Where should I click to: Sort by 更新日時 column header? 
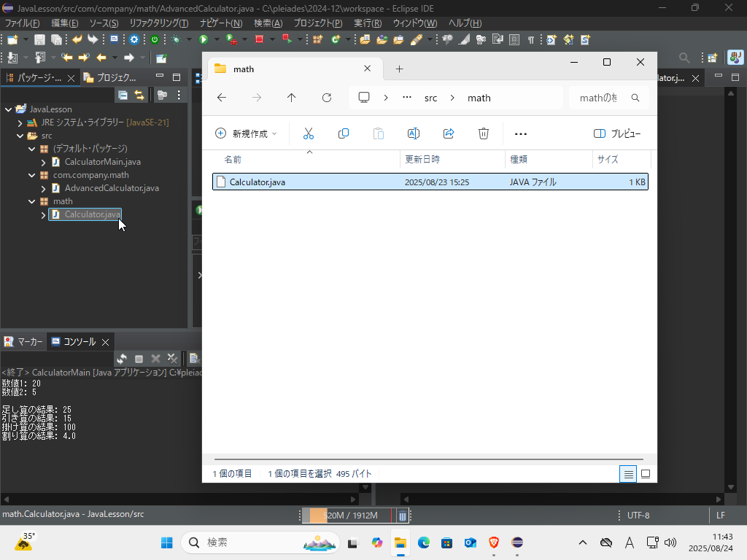point(452,160)
